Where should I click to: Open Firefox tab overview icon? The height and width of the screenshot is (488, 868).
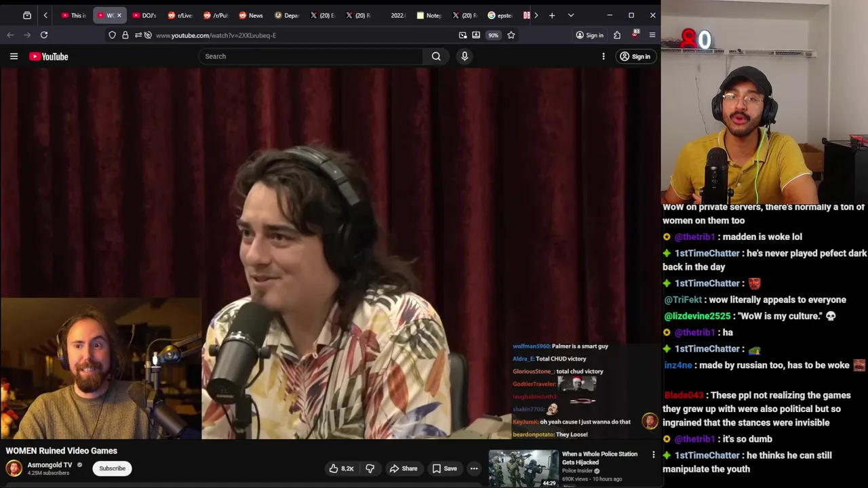[27, 15]
